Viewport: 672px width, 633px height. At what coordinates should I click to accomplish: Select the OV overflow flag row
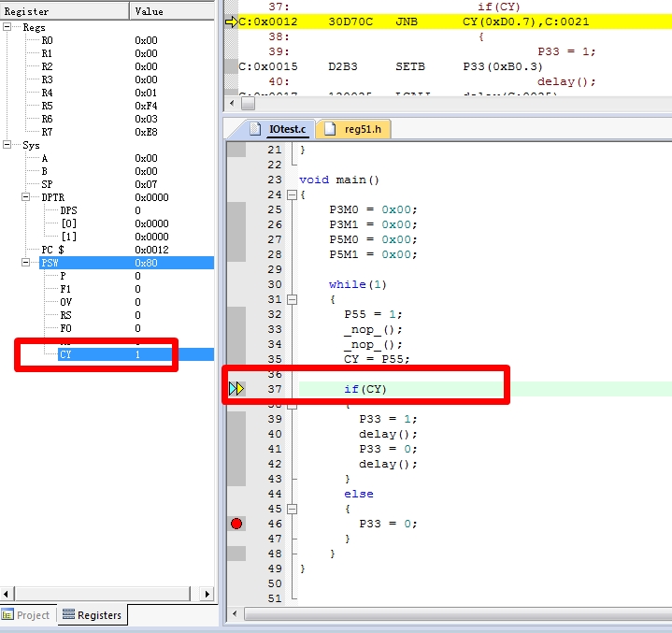pos(136,302)
